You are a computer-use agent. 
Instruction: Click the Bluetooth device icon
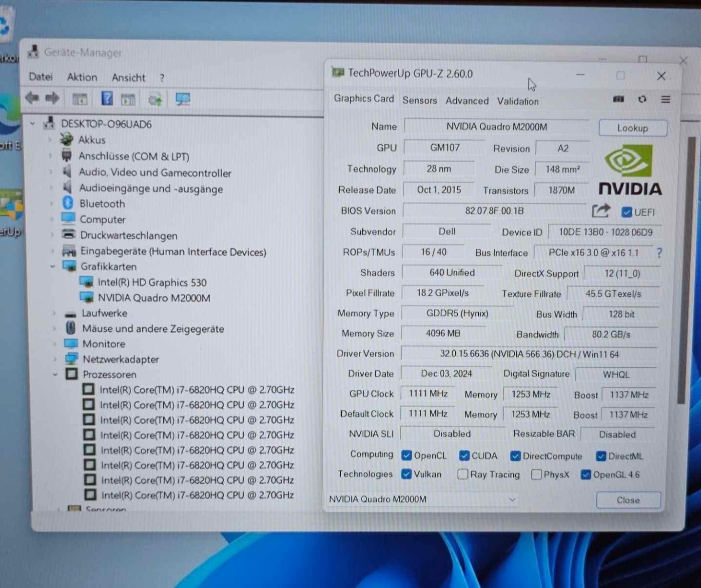68,203
